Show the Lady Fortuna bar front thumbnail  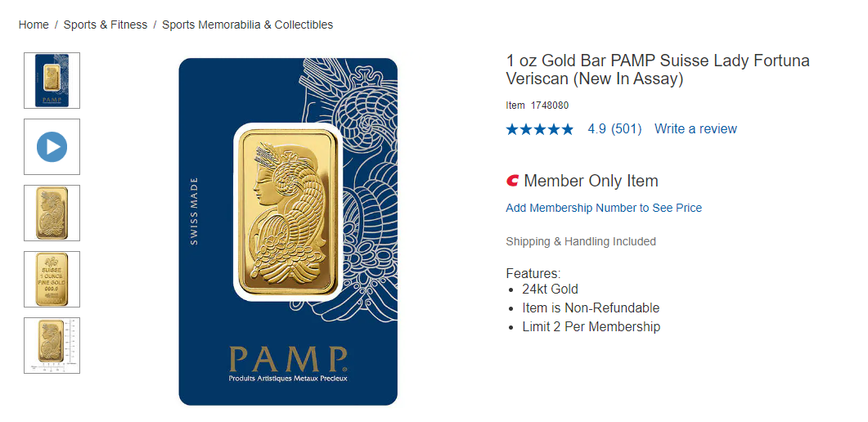(52, 213)
